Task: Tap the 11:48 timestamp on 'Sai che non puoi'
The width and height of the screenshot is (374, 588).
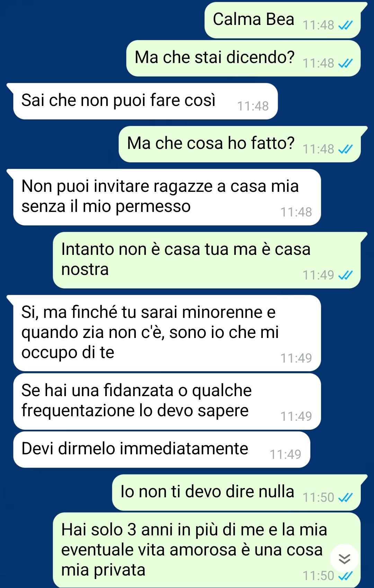Action: [253, 106]
